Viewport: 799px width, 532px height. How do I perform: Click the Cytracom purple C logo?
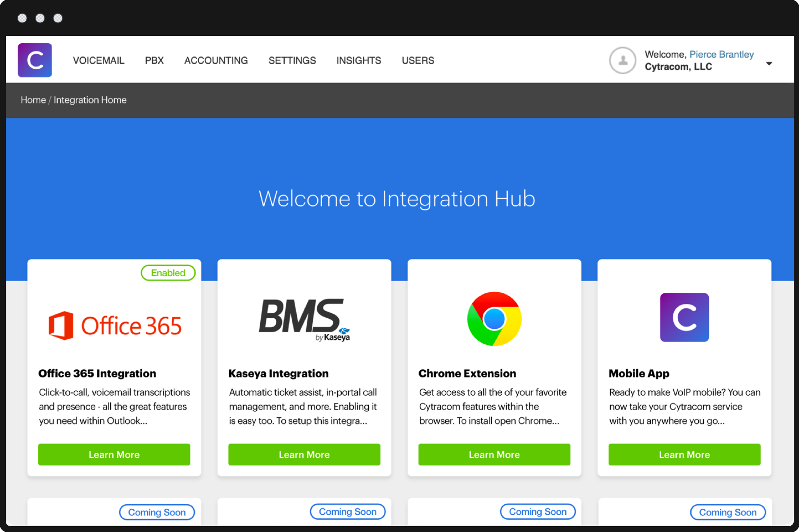pos(35,60)
